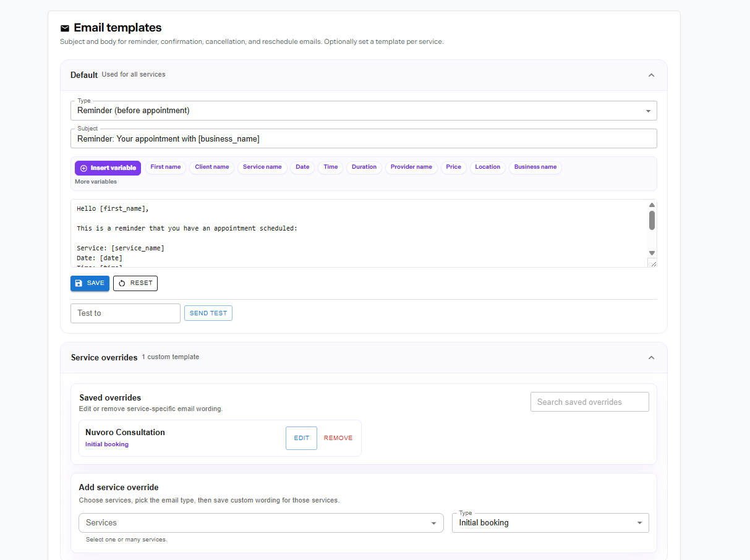The width and height of the screenshot is (750, 560).
Task: Save the default email template
Action: tap(90, 283)
